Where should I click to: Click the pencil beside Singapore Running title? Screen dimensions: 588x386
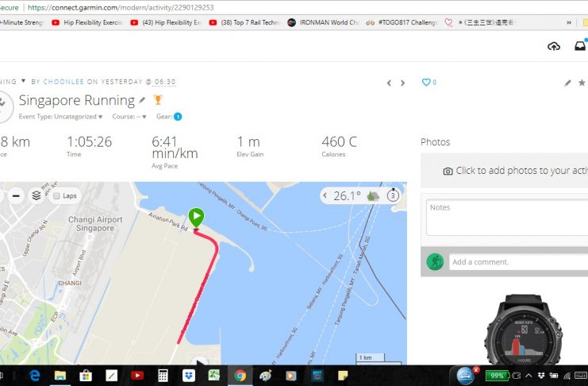tap(142, 100)
